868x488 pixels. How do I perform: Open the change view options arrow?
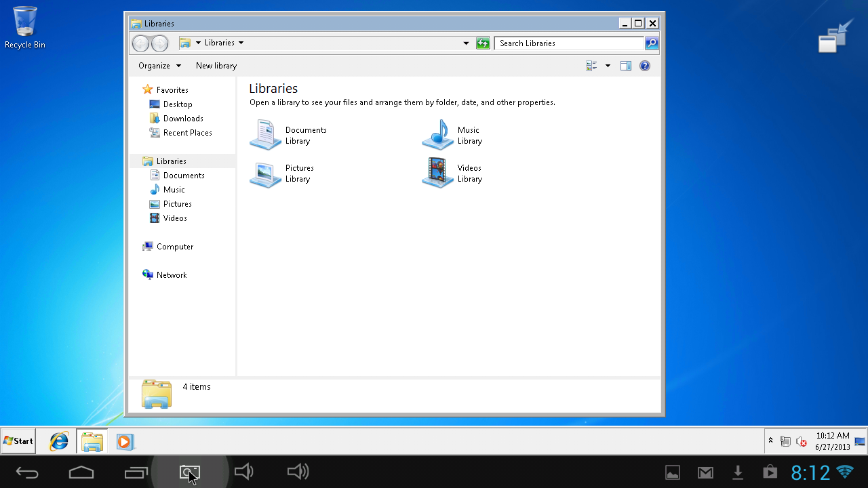(x=608, y=66)
